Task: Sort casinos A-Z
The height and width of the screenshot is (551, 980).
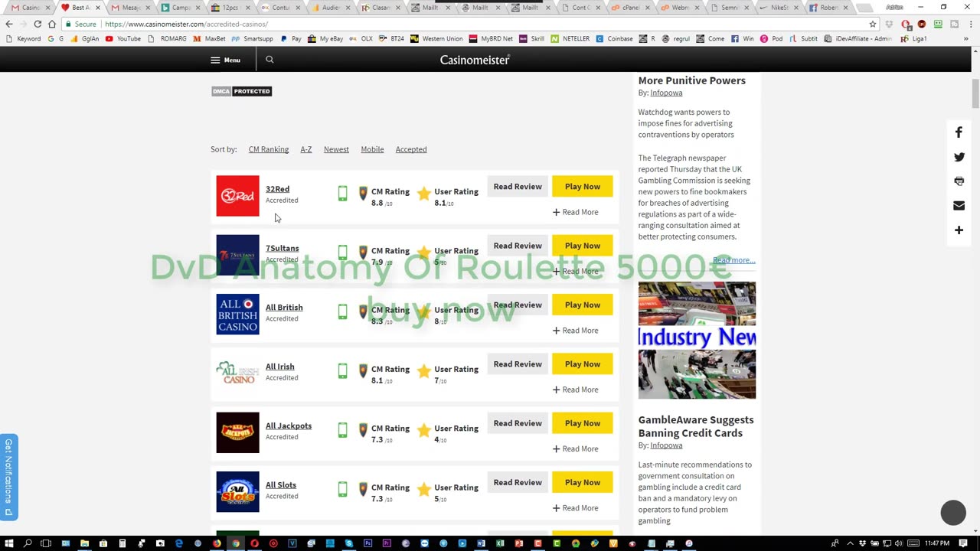Action: tap(306, 149)
